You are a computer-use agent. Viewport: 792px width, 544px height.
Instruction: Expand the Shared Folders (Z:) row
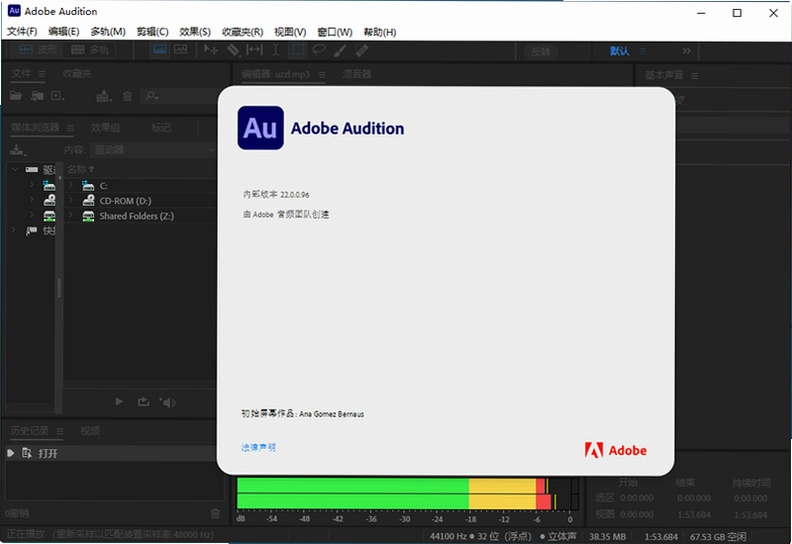[71, 215]
